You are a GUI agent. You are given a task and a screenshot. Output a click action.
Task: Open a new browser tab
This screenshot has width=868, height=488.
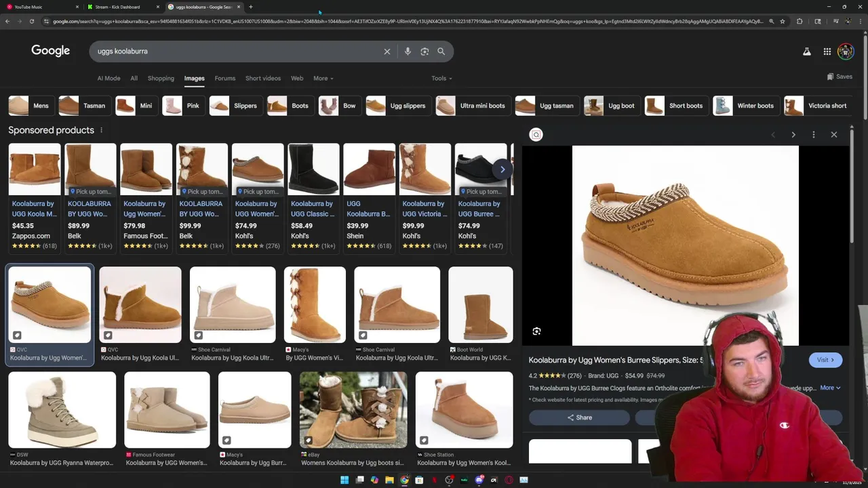(251, 7)
